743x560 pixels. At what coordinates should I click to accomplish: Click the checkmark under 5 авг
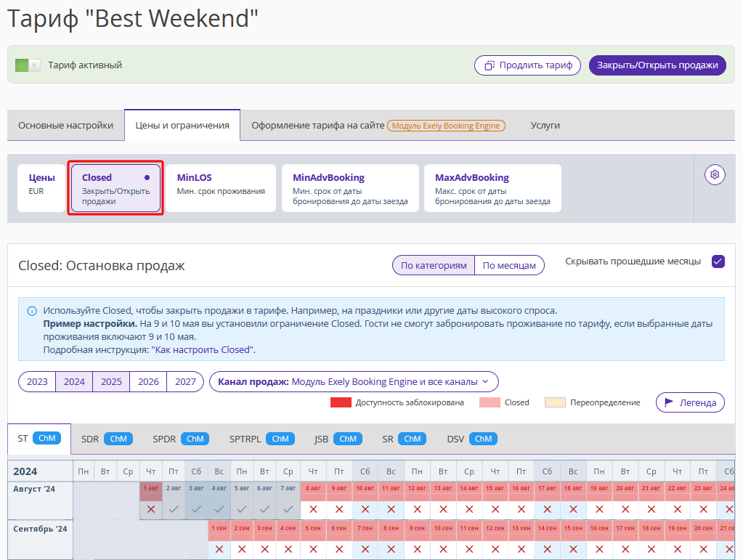tap(242, 509)
